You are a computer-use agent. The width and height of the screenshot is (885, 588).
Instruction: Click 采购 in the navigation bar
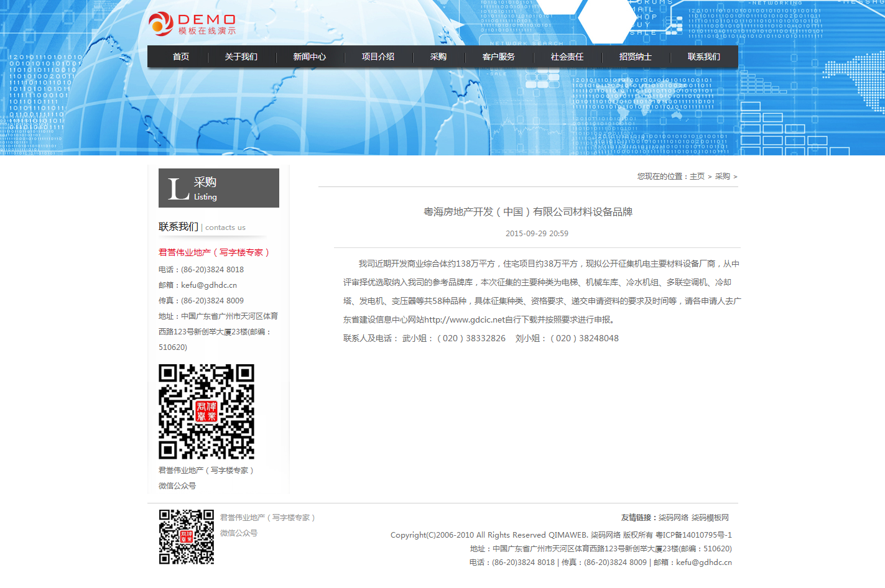pyautogui.click(x=438, y=57)
